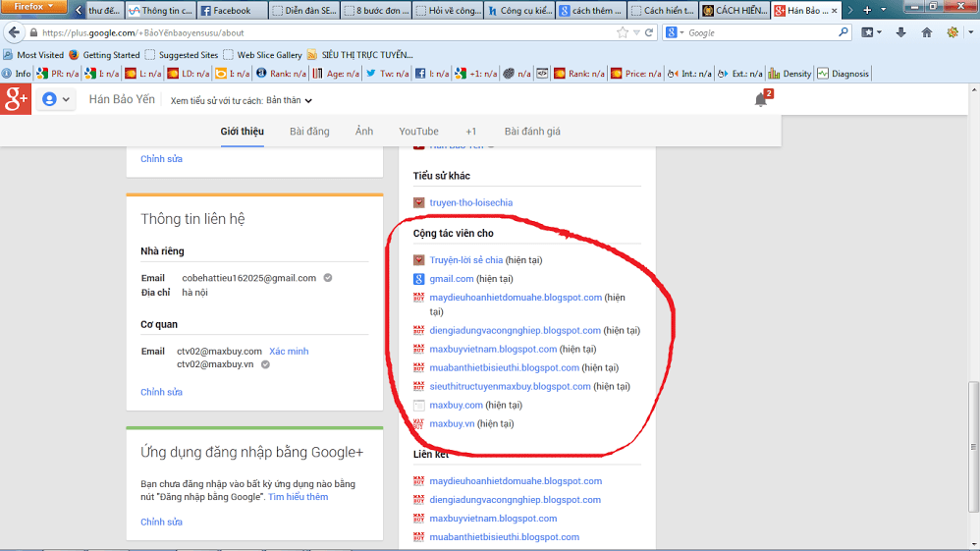Click Xác minh next to ctv02@maxbuy.com
980x551 pixels.
pos(289,352)
